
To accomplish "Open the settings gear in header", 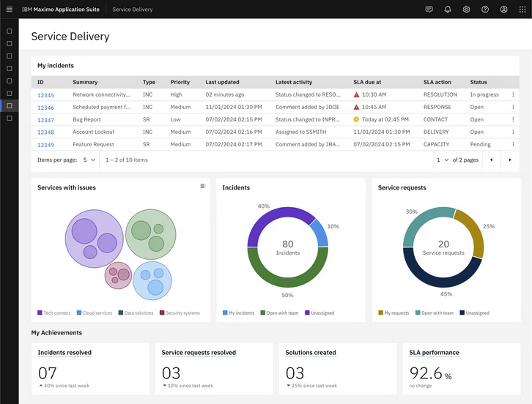I will click(x=466, y=10).
